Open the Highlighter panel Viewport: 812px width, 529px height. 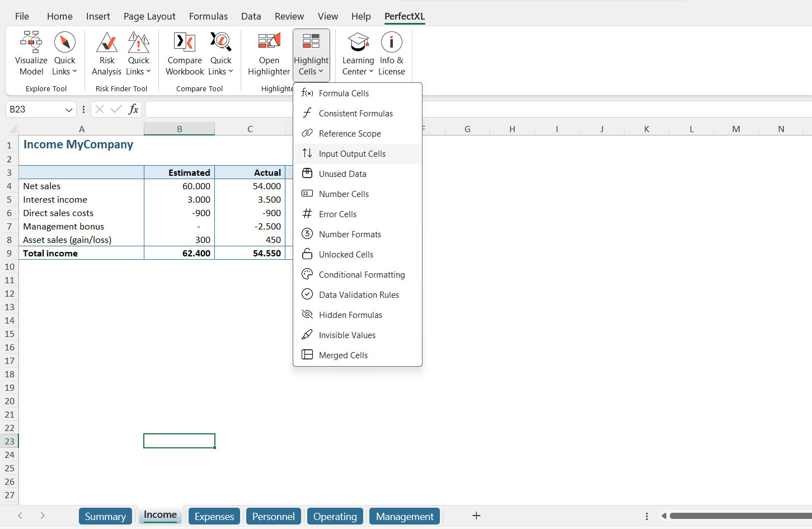tap(269, 54)
